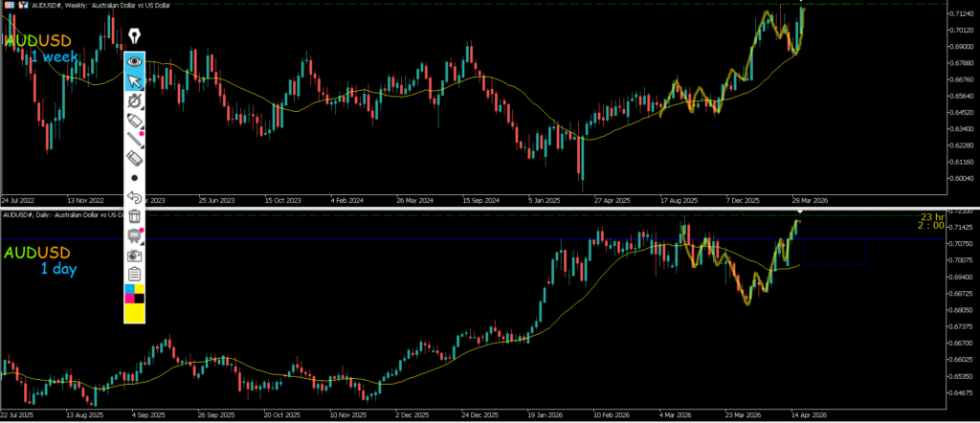Delete drawings with the trash can icon

135,217
